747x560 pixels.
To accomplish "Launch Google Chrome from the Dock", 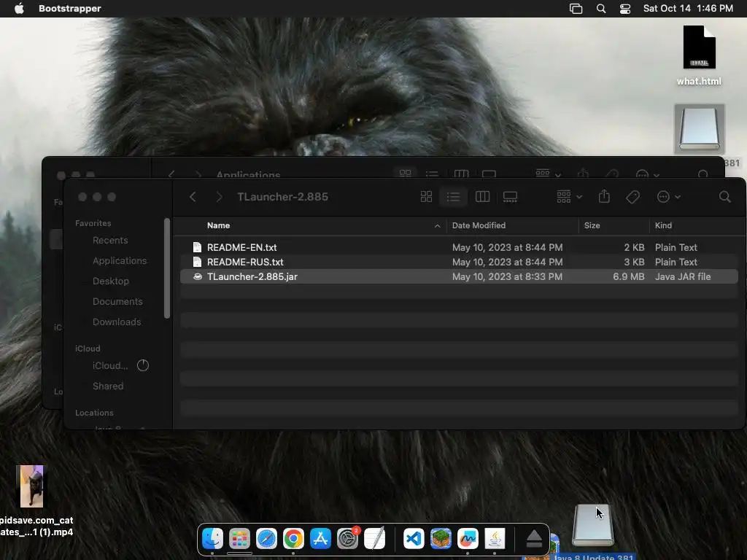I will pyautogui.click(x=293, y=539).
